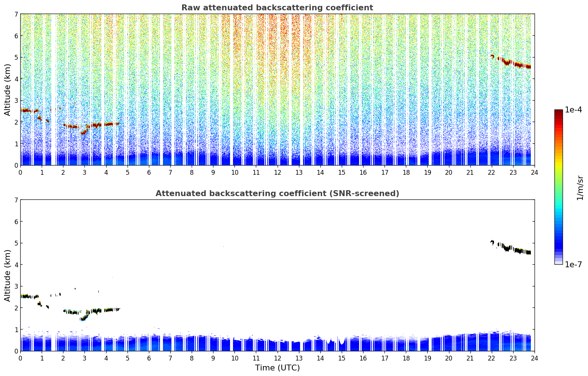Click the pale bottom end of the colorbar
Screen dimensions: 588x376
[559, 262]
